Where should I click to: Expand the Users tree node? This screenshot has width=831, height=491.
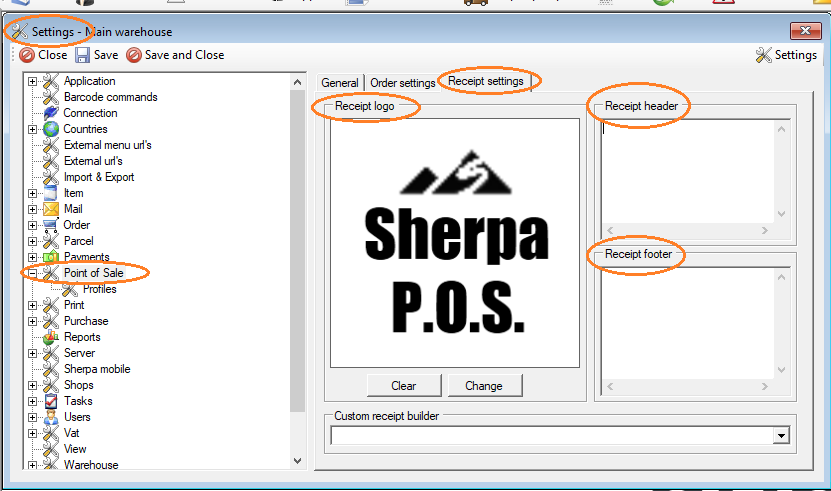click(32, 417)
